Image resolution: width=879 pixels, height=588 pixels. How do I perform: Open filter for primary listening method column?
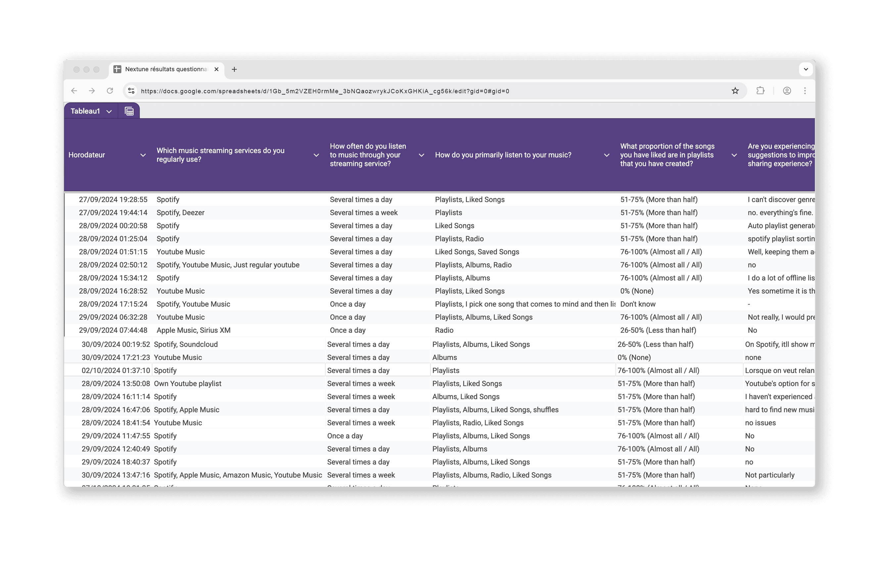(607, 155)
